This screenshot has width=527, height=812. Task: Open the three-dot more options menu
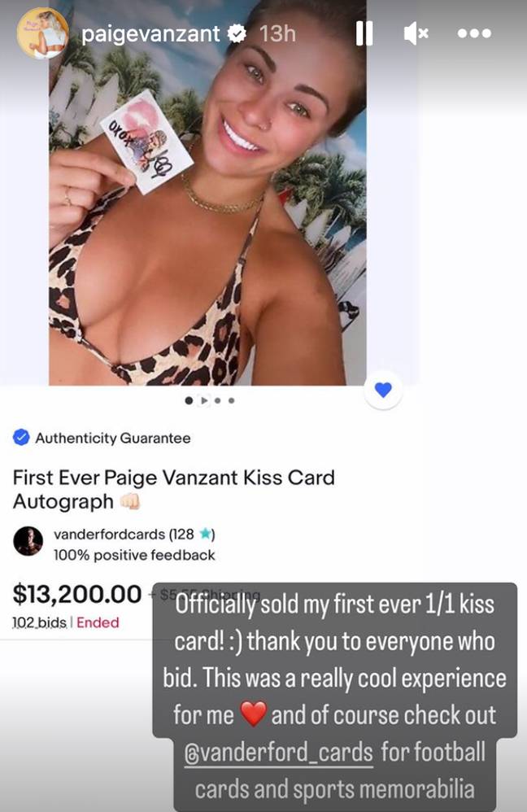point(474,33)
